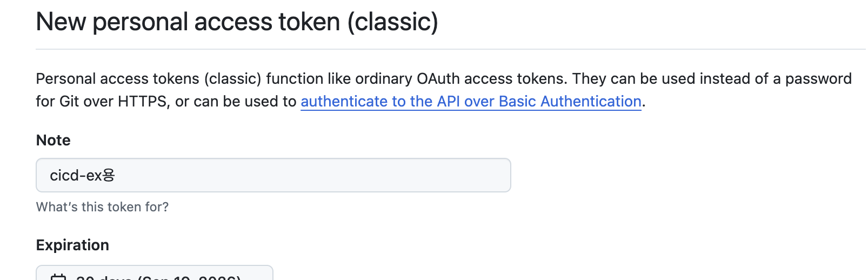Click the Note input field
The image size is (868, 280).
tap(273, 175)
